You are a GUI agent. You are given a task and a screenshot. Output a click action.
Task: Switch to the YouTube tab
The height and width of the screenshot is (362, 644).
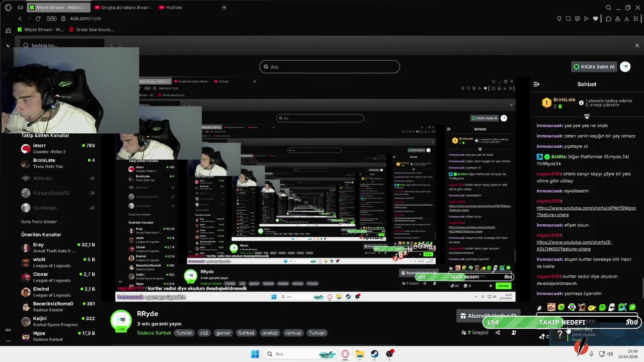(x=171, y=8)
